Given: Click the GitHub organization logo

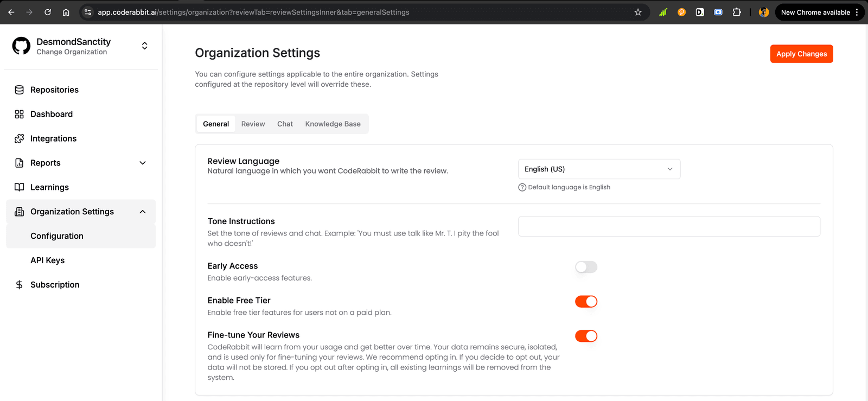Looking at the screenshot, I should [x=22, y=46].
